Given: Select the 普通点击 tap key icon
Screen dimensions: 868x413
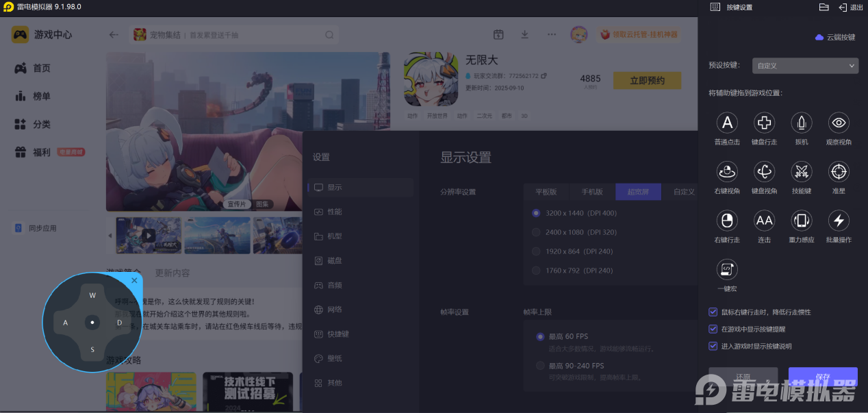Looking at the screenshot, I should point(727,123).
